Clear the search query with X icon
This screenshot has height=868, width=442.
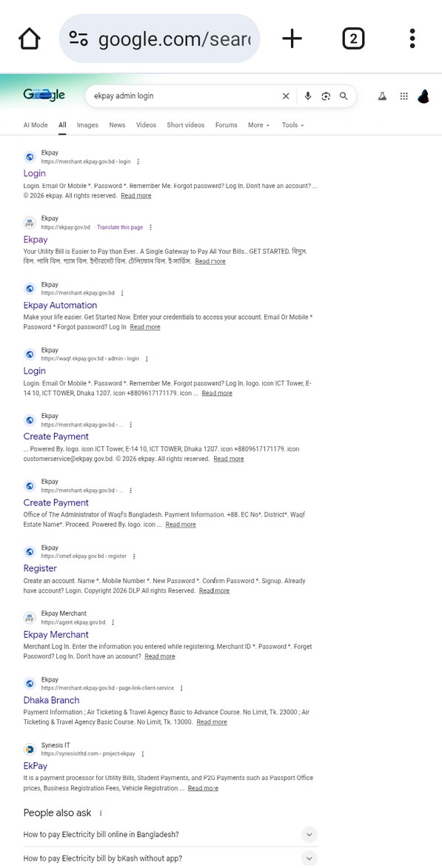pyautogui.click(x=286, y=96)
